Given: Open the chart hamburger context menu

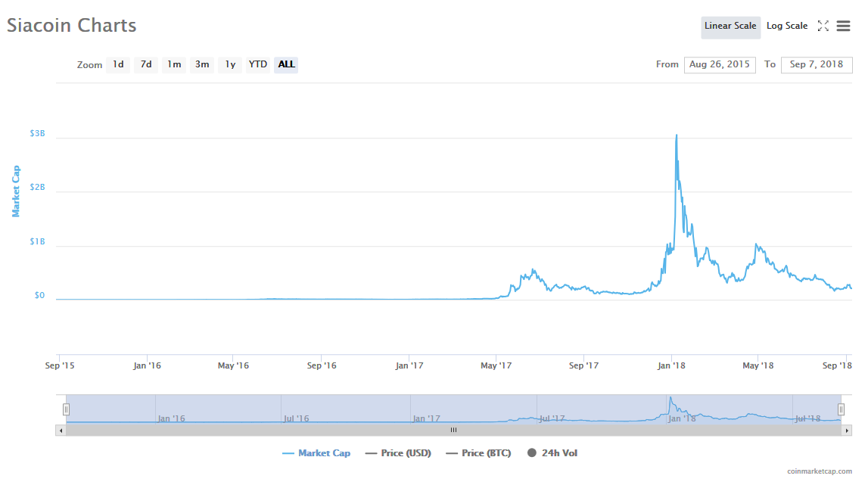Looking at the screenshot, I should [x=843, y=26].
